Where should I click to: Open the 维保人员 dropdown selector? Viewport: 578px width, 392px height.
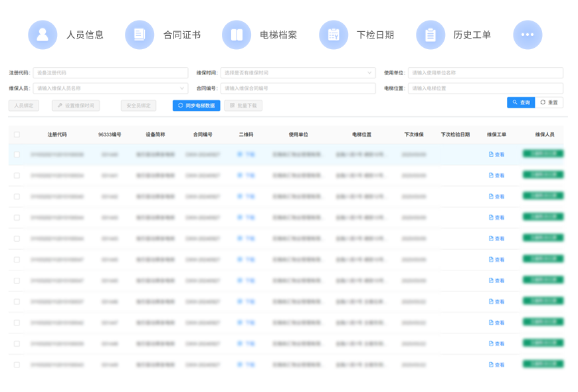pyautogui.click(x=110, y=88)
